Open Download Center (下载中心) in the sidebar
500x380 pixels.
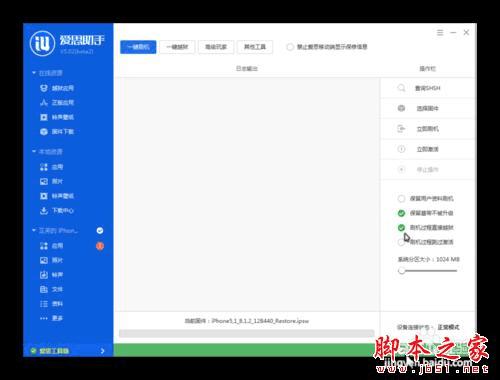click(x=57, y=211)
